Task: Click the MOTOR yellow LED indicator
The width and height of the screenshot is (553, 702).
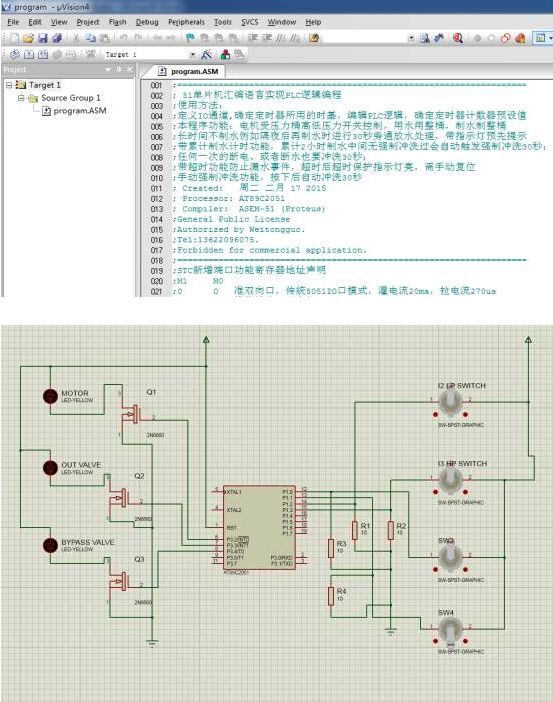Action: (50, 396)
